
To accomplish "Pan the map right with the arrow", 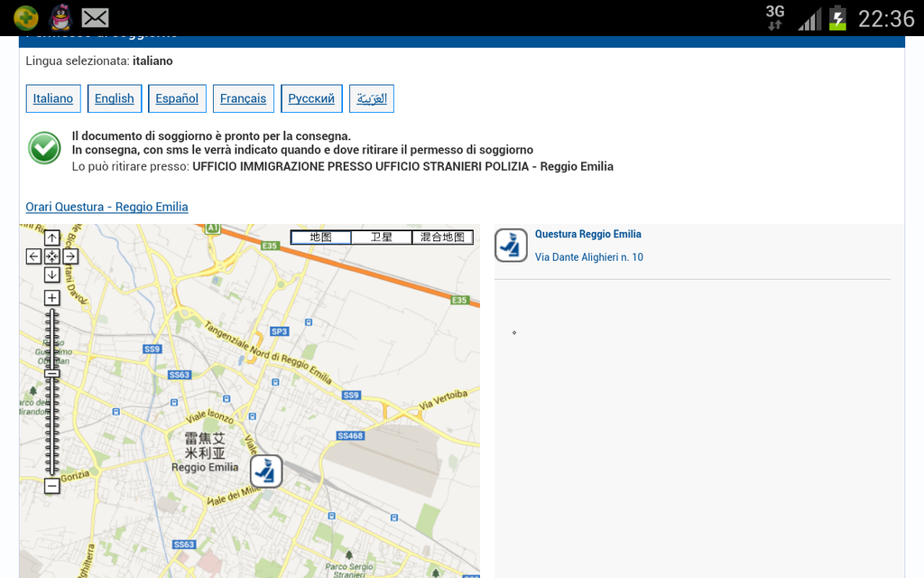I will 70,256.
